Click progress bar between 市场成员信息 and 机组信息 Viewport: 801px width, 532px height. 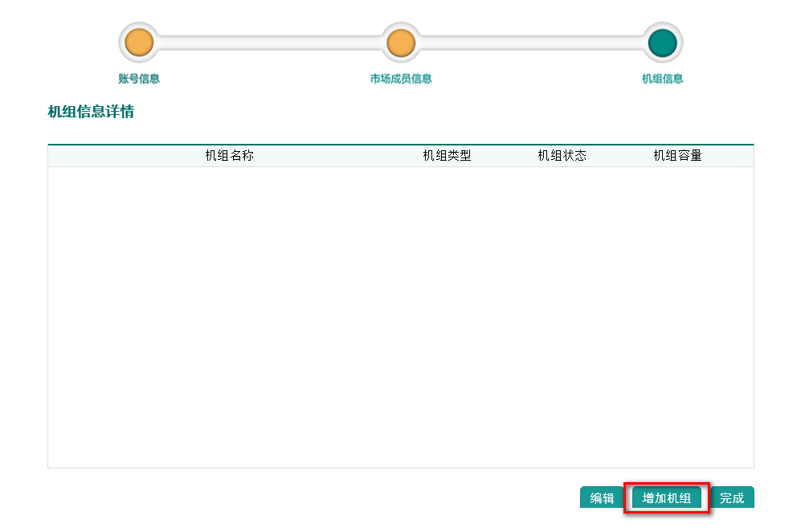tap(530, 43)
